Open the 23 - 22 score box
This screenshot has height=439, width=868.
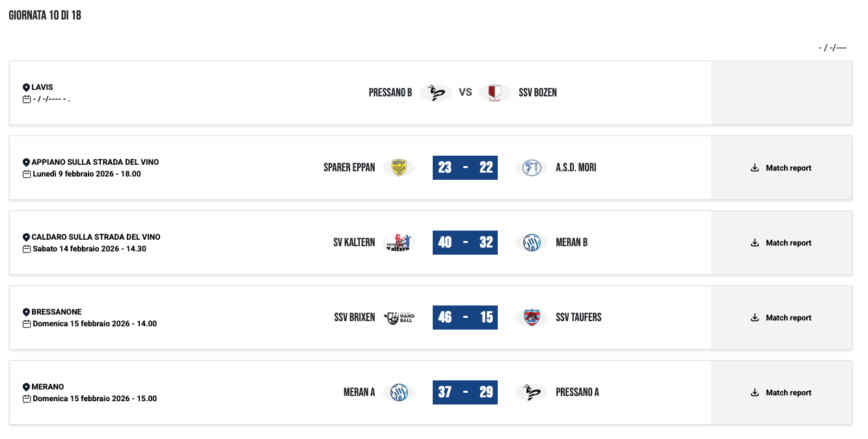465,167
